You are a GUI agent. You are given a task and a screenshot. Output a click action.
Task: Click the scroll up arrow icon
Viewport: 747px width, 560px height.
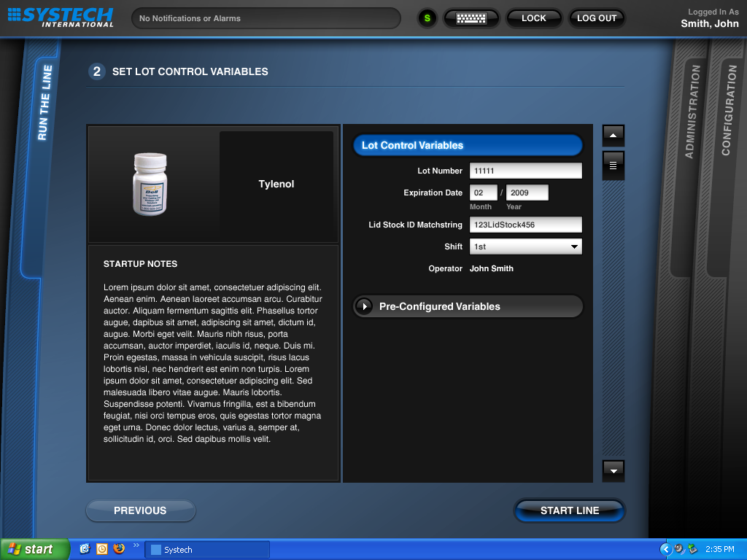point(613,136)
